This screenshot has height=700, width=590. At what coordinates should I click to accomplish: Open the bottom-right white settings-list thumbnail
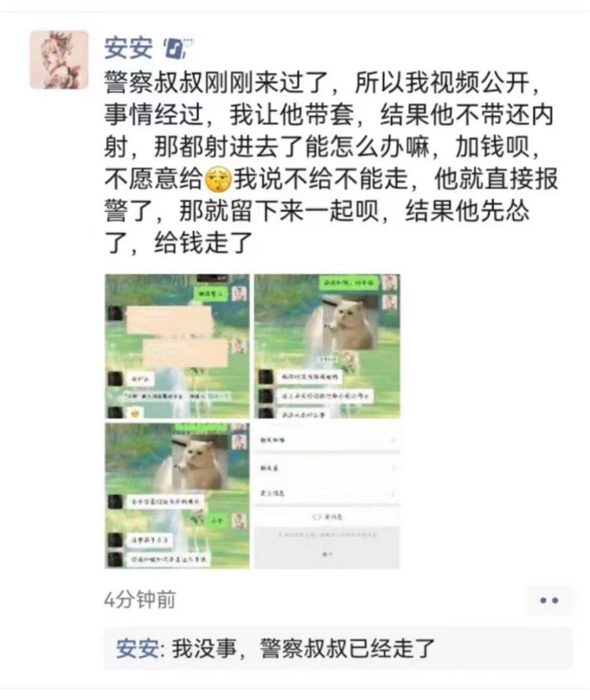327,495
